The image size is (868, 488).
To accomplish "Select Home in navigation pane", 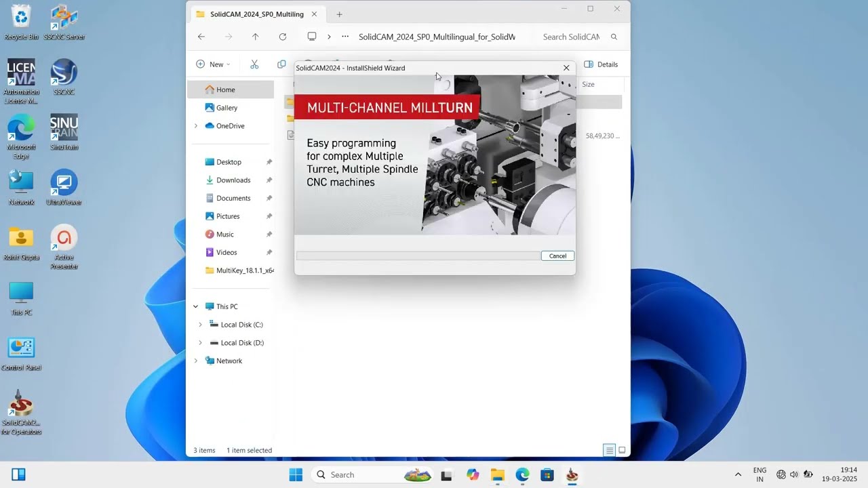I will (x=231, y=89).
